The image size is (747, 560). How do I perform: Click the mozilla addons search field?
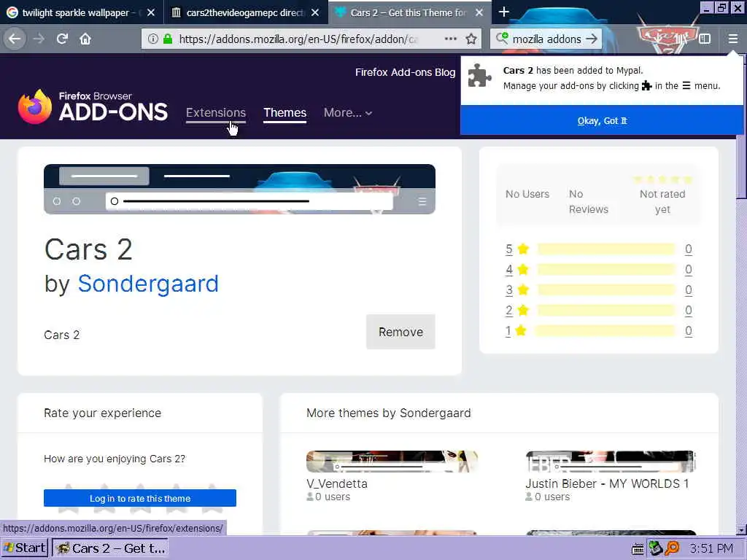[x=546, y=39]
